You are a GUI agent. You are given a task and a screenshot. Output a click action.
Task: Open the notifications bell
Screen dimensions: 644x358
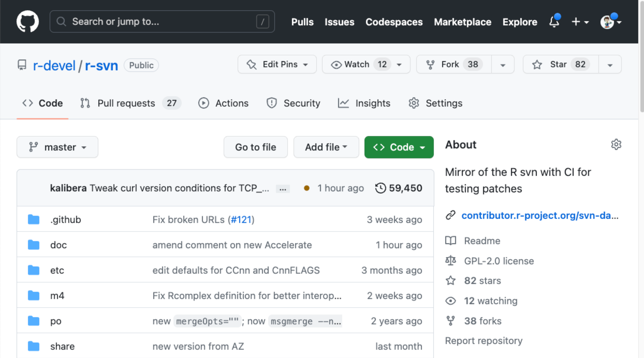click(x=554, y=22)
